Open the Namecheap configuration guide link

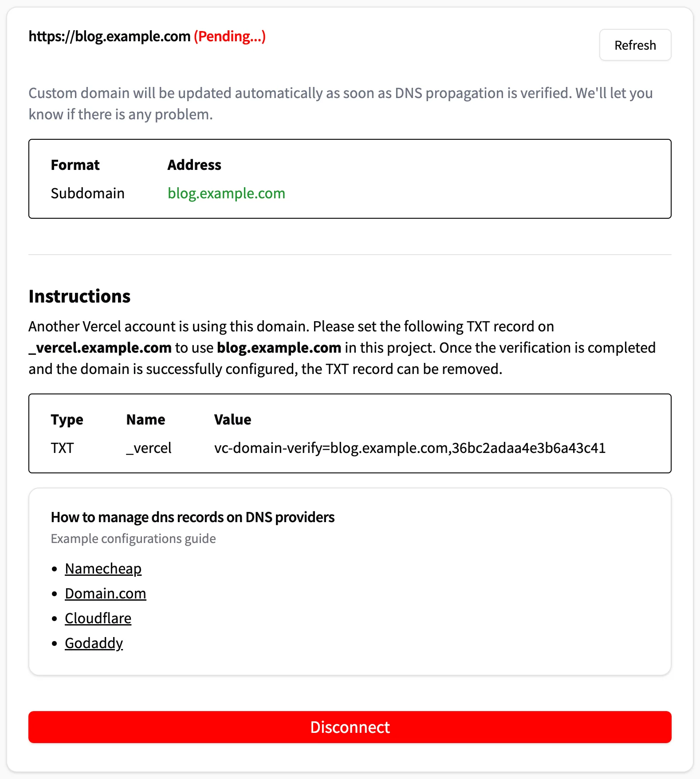click(x=103, y=568)
